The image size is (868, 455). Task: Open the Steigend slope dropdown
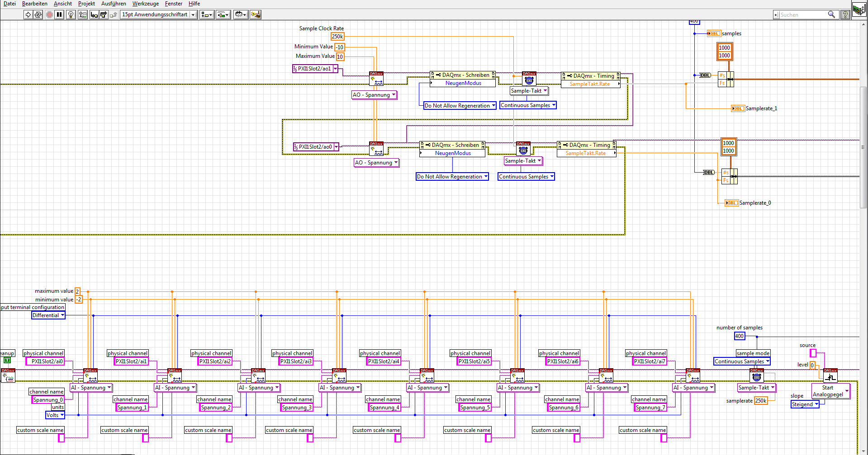coord(805,404)
